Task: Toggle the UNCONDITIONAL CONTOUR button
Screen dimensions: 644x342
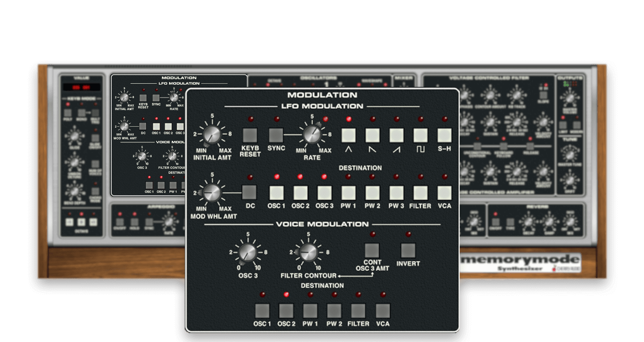Action: coord(477,146)
